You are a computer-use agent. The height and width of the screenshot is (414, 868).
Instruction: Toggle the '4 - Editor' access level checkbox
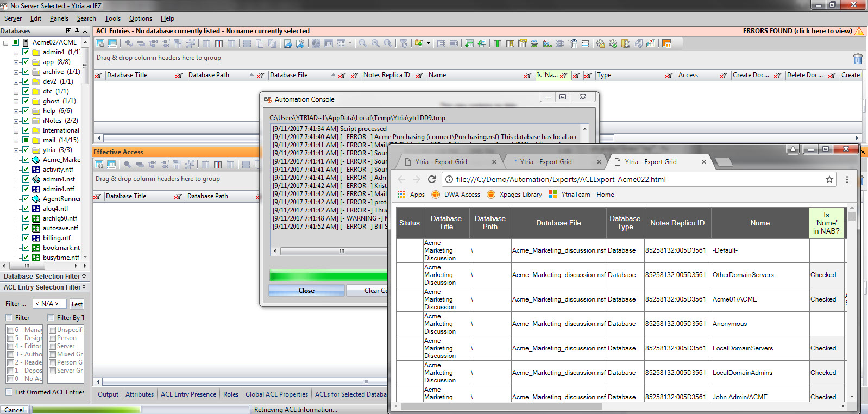tap(11, 346)
